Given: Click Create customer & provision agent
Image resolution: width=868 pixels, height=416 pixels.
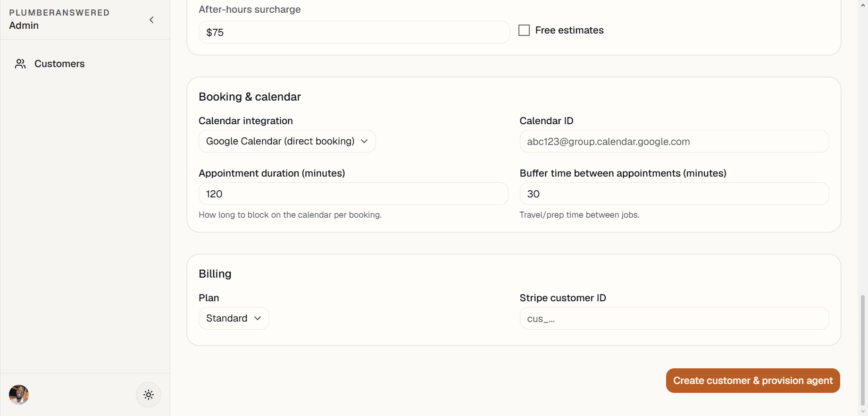Looking at the screenshot, I should click(x=753, y=381).
